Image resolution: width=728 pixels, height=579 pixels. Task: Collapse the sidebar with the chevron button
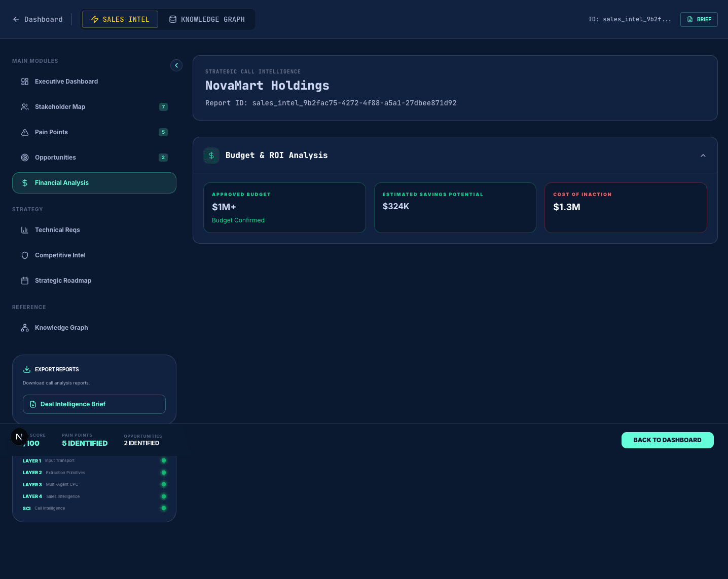click(176, 65)
